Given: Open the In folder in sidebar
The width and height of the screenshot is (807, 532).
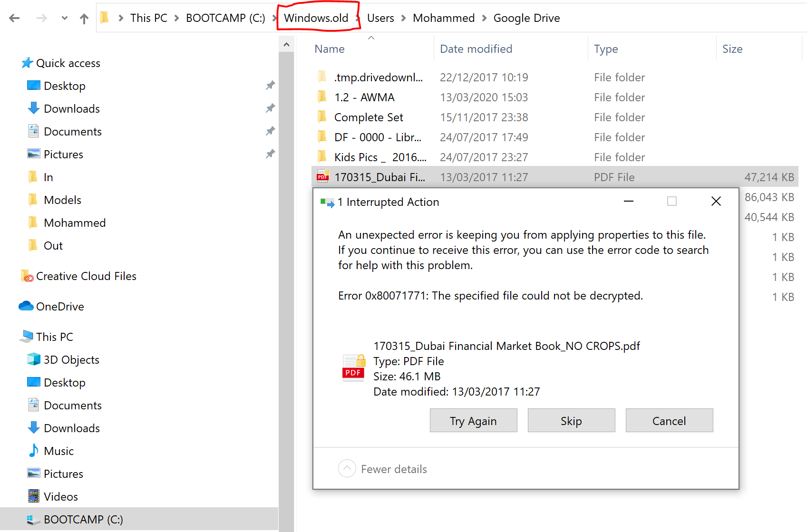Looking at the screenshot, I should coord(49,177).
